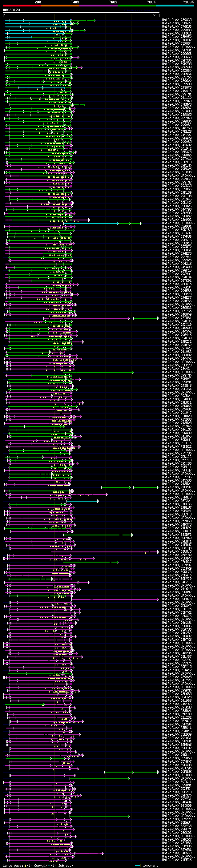The width and height of the screenshot is (197, 868).
Task: Open hit UniRef100_Q76KW2
Action: [x=177, y=40]
